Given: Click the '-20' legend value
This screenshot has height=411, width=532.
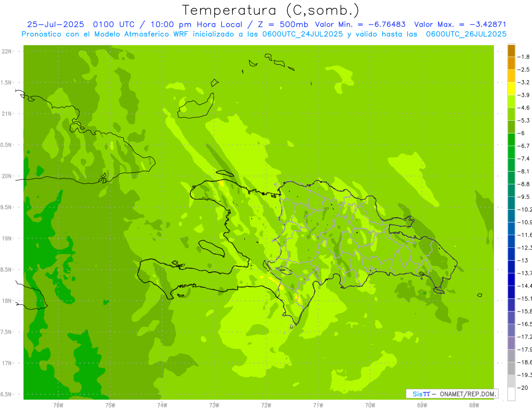Looking at the screenshot, I should pos(524,388).
